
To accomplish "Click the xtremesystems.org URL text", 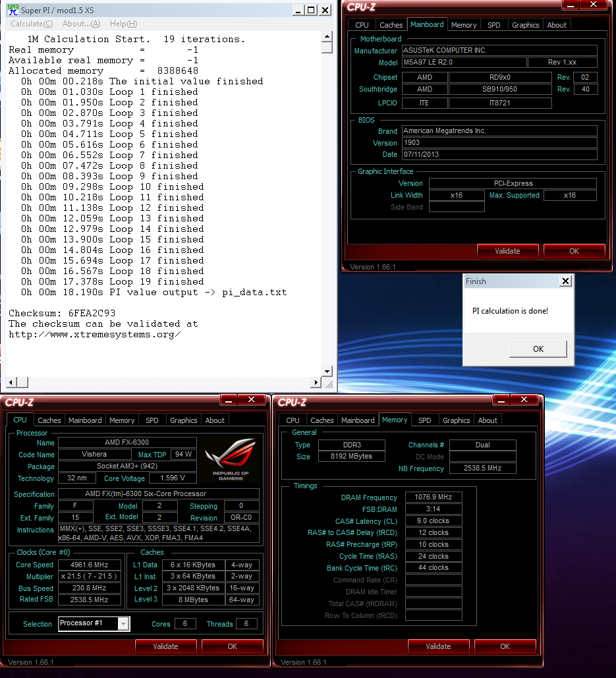I will (95, 334).
